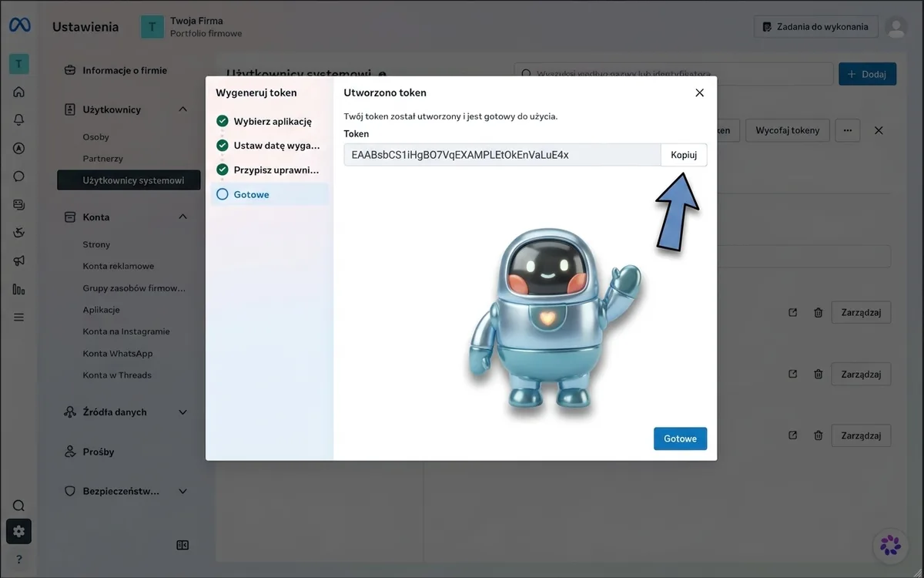This screenshot has width=924, height=578.
Task: Open Zadania do wykonania
Action: pyautogui.click(x=815, y=27)
